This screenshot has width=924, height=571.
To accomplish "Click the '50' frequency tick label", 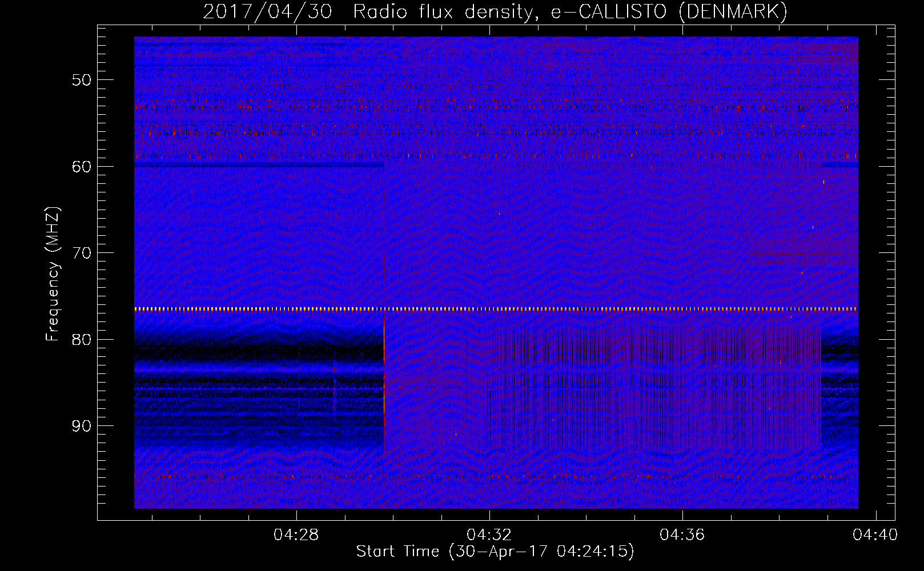I will coord(81,80).
